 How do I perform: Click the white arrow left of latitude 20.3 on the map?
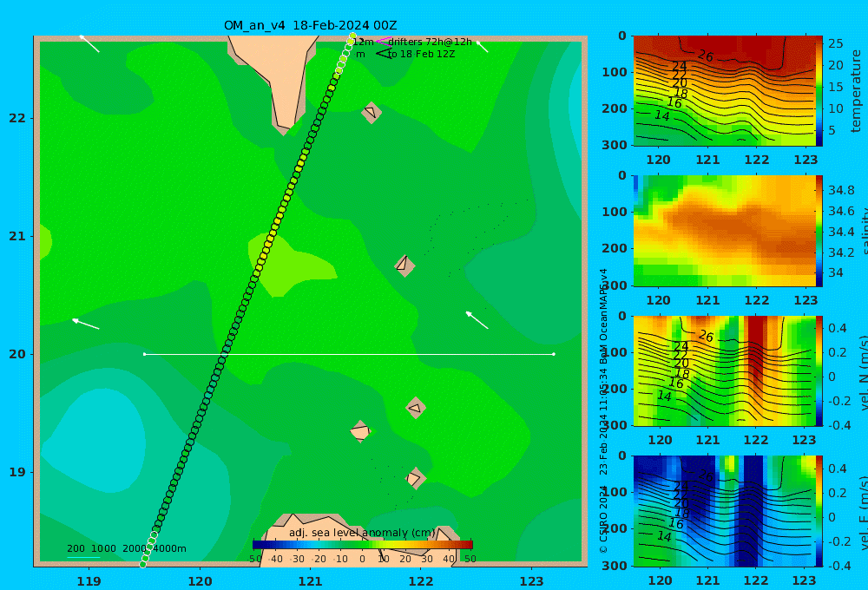click(85, 324)
